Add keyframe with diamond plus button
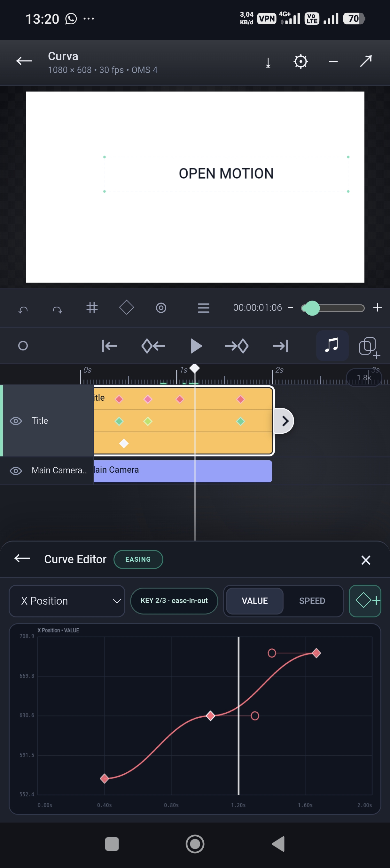The image size is (390, 868). tap(365, 601)
